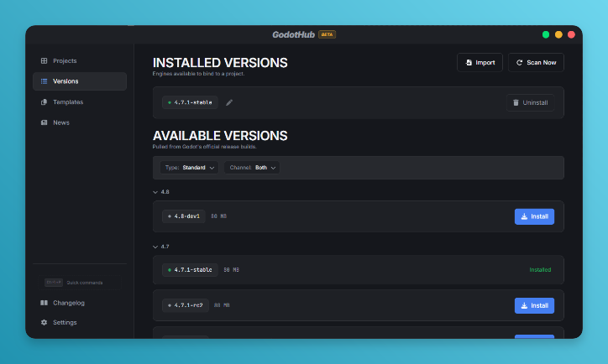Uninstall the 4.7.1-stable engine
The width and height of the screenshot is (608, 364).
pos(530,102)
